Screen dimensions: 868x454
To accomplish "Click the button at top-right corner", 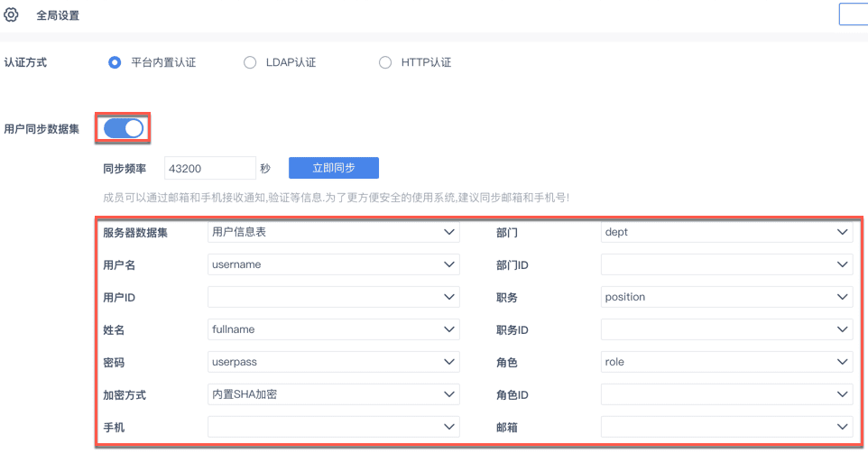I will point(854,14).
